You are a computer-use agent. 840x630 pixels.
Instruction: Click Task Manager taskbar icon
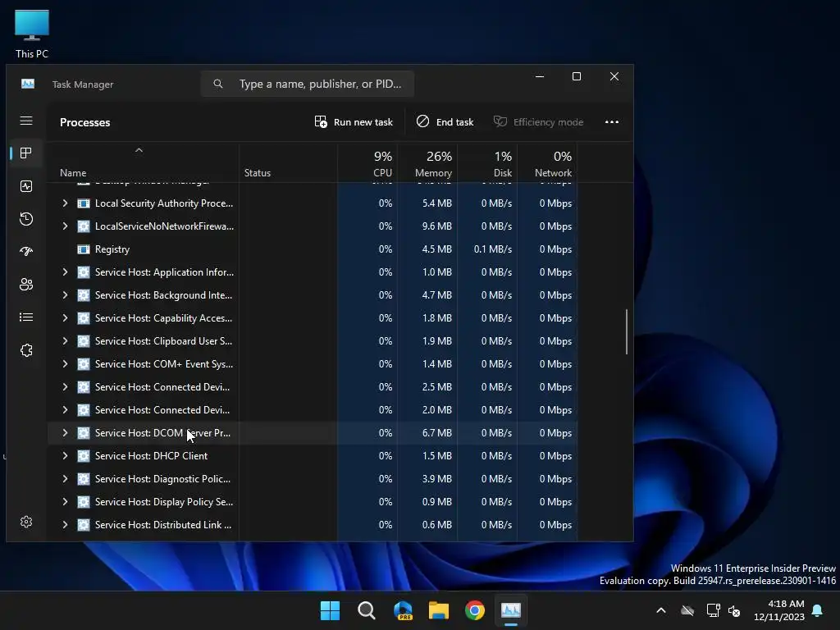click(x=510, y=610)
